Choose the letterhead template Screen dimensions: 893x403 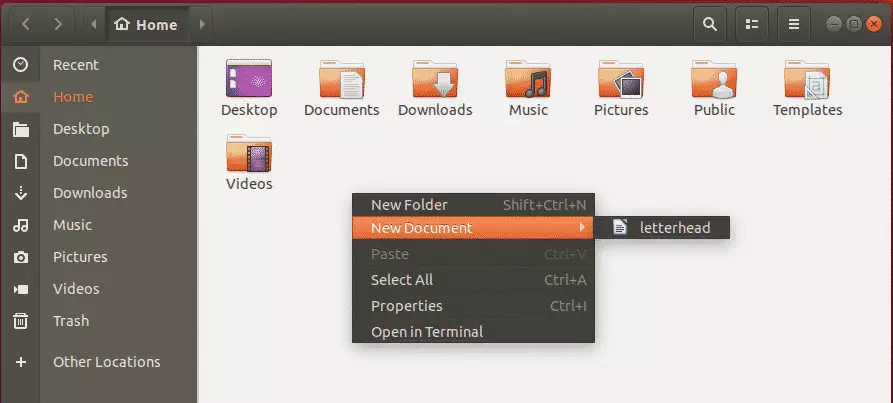[662, 228]
